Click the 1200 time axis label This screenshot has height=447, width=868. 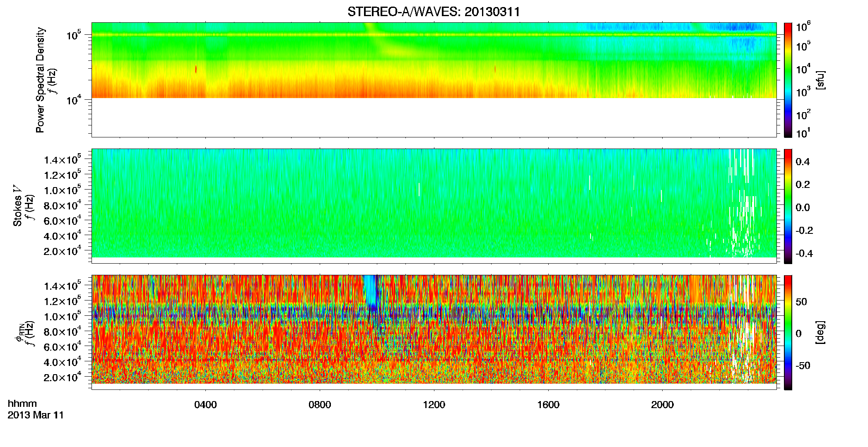(x=434, y=405)
